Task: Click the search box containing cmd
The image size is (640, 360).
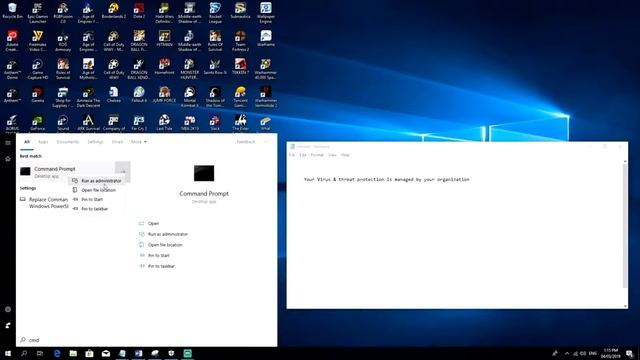Action: pos(147,340)
